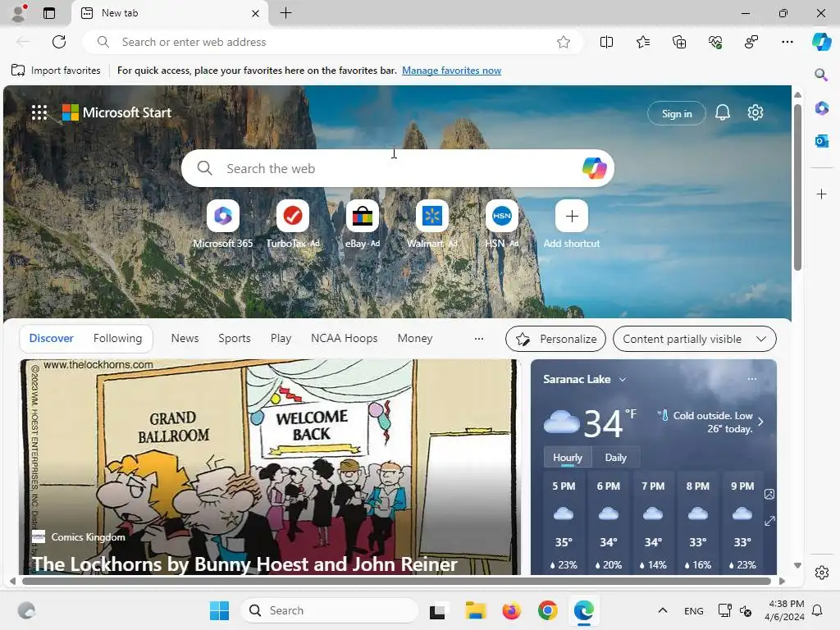Select the NCAA Hoops category
This screenshot has width=840, height=630.
point(345,338)
